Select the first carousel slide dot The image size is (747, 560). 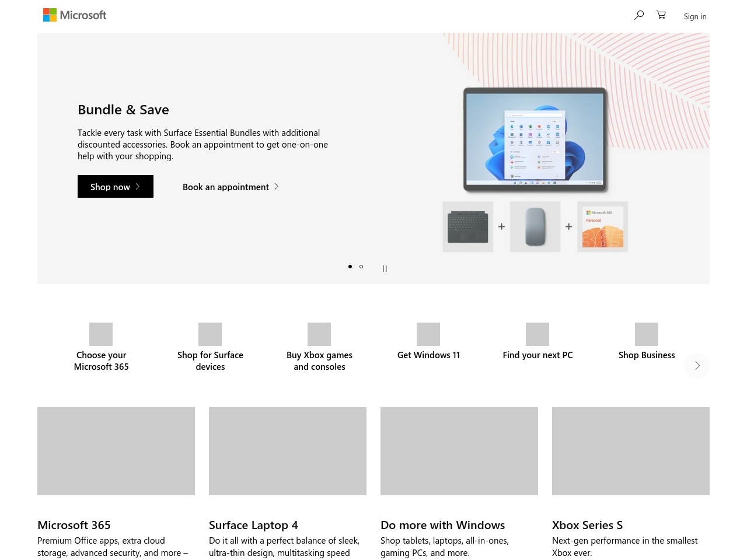350,267
